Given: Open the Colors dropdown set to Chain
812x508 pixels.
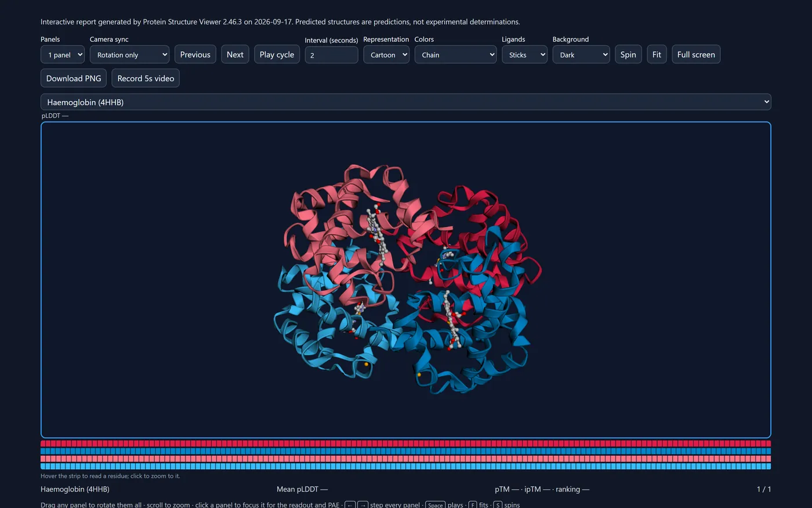Looking at the screenshot, I should [455, 55].
